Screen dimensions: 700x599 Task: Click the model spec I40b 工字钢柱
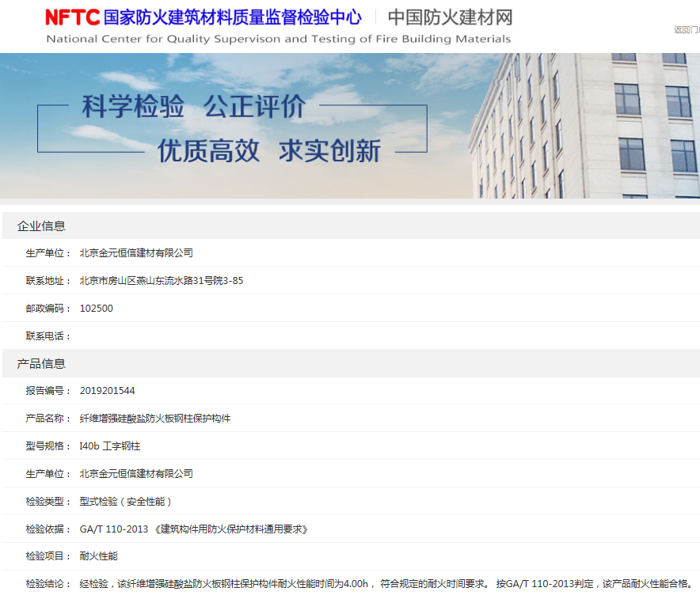(x=110, y=446)
